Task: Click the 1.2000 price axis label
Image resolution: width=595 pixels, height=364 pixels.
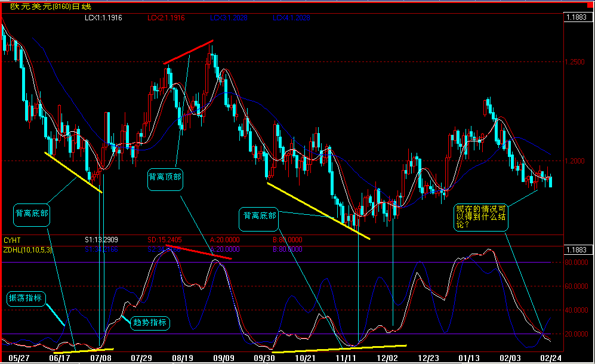Action: tap(575, 161)
